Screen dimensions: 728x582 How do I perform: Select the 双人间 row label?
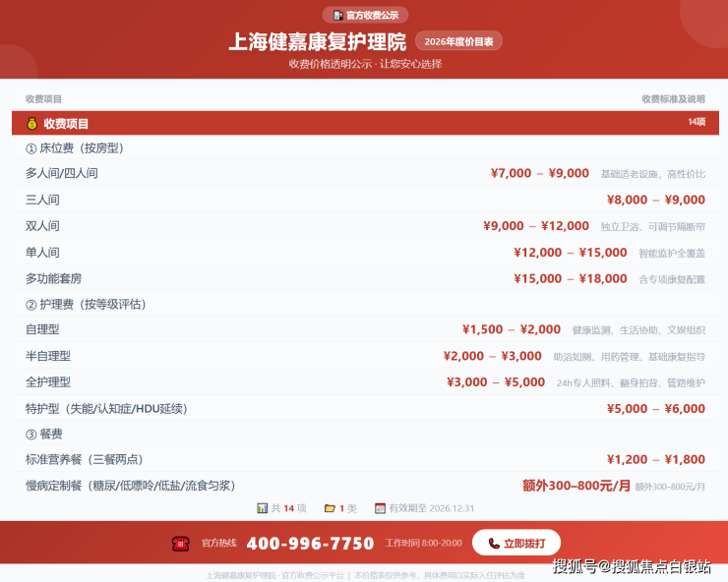coord(42,226)
